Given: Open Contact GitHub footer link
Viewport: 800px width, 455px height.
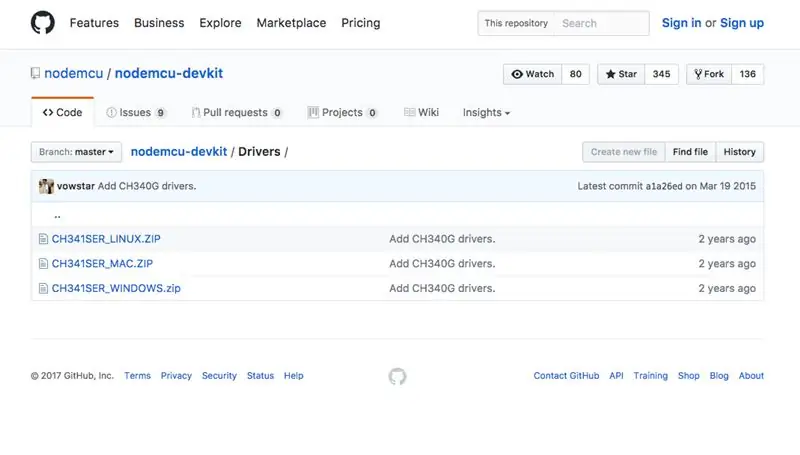Looking at the screenshot, I should [x=566, y=376].
